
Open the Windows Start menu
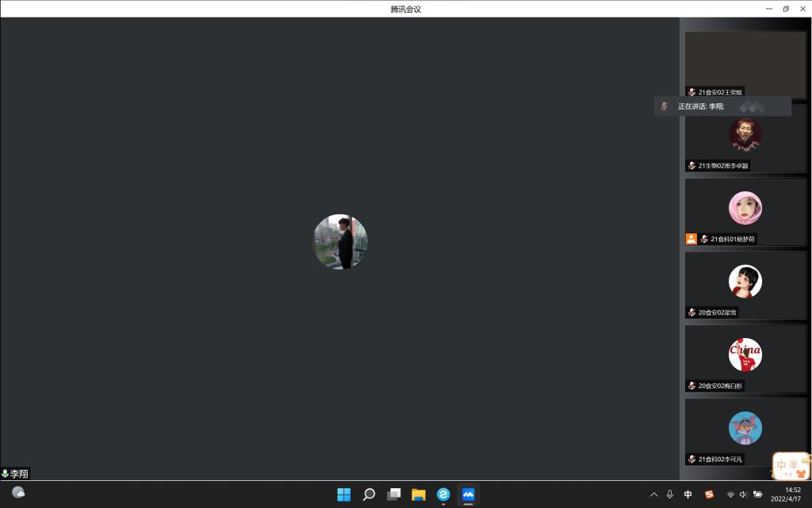tap(344, 495)
